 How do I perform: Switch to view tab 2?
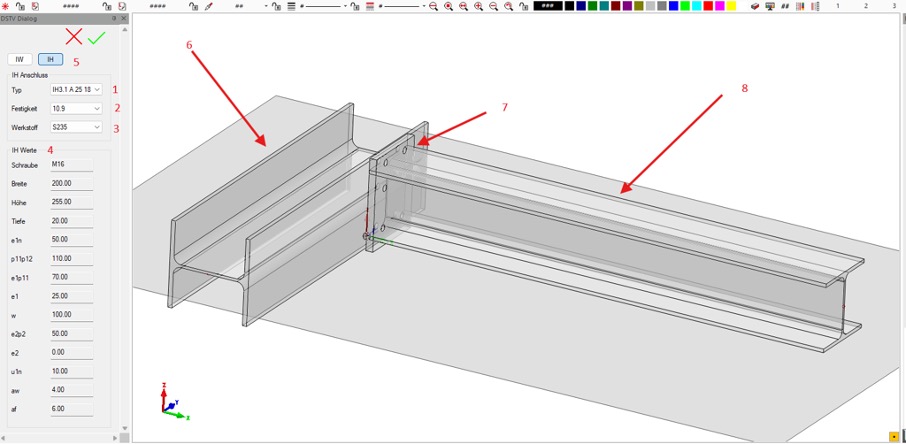point(866,6)
